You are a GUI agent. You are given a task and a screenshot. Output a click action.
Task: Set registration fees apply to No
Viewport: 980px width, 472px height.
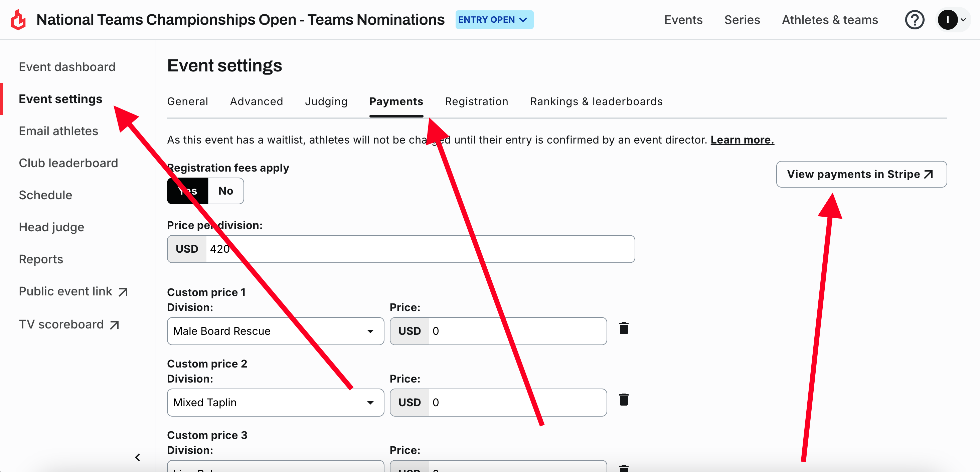click(x=226, y=191)
